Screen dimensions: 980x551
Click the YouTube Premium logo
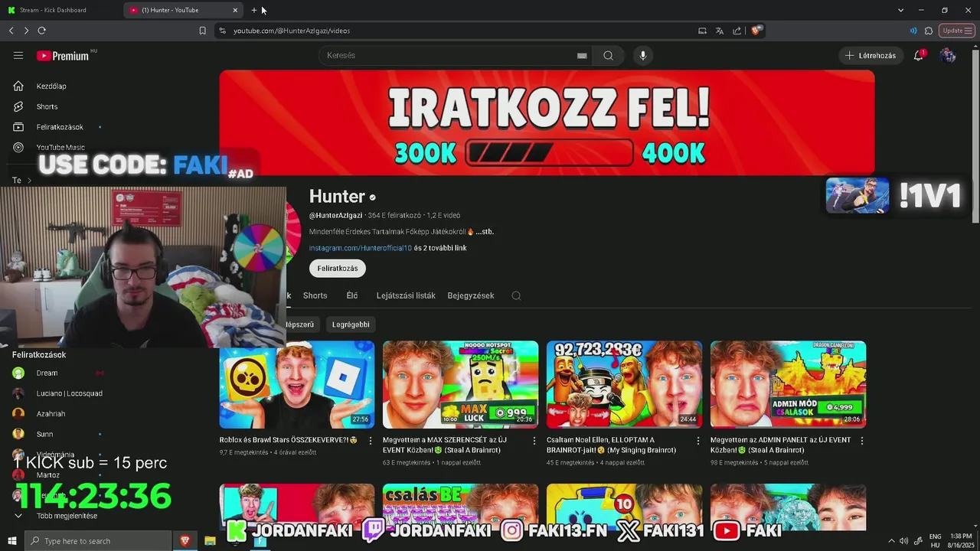click(63, 56)
